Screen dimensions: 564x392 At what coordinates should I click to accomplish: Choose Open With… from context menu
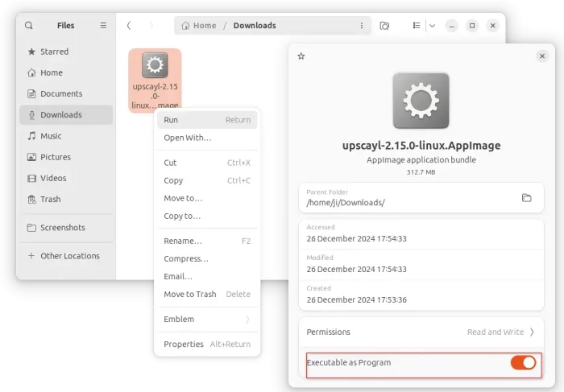point(207,138)
